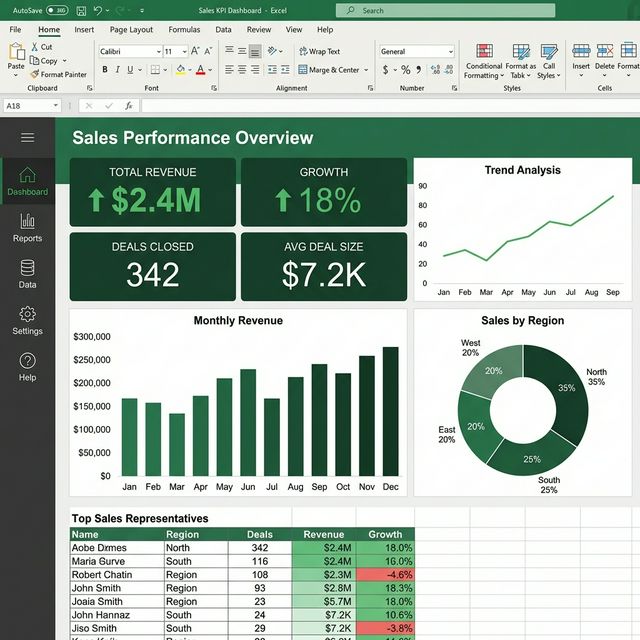Apply the red font color
This screenshot has height=640, width=640.
point(200,70)
